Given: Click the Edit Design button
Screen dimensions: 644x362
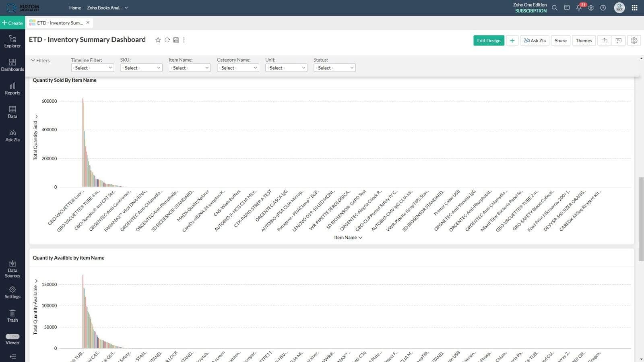Looking at the screenshot, I should [x=489, y=41].
